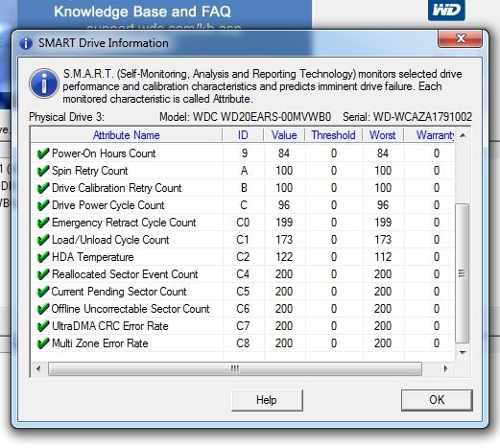Close the SMART Drive Information dialog
The height and width of the screenshot is (448, 500).
460,38
